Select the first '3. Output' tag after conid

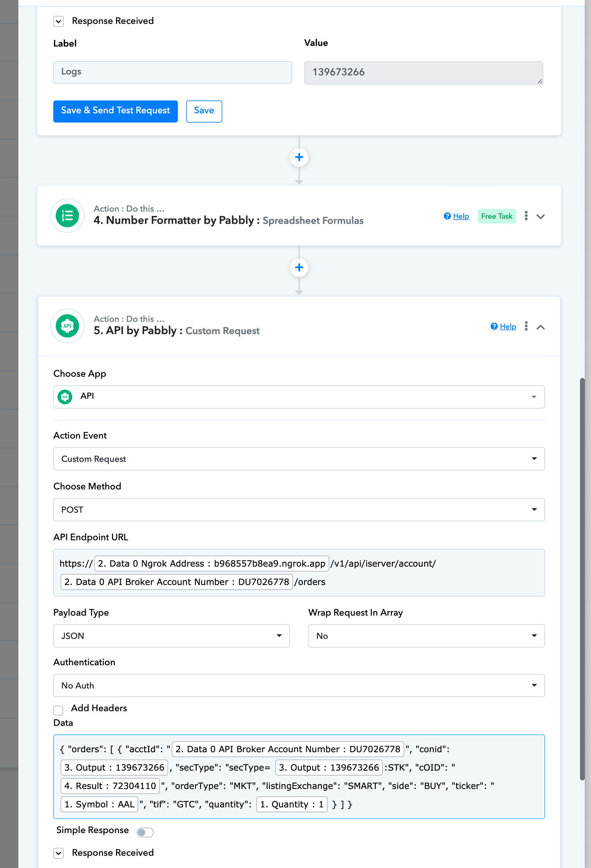[x=114, y=767]
